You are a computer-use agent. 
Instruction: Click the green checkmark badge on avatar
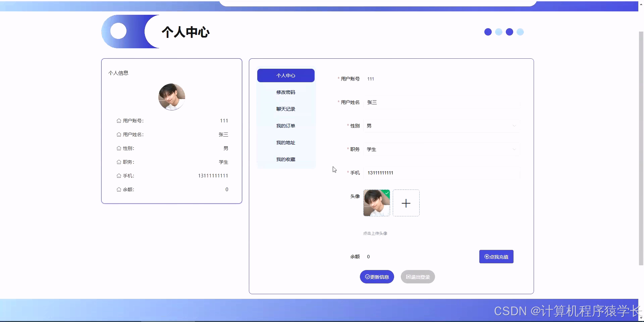(387, 193)
